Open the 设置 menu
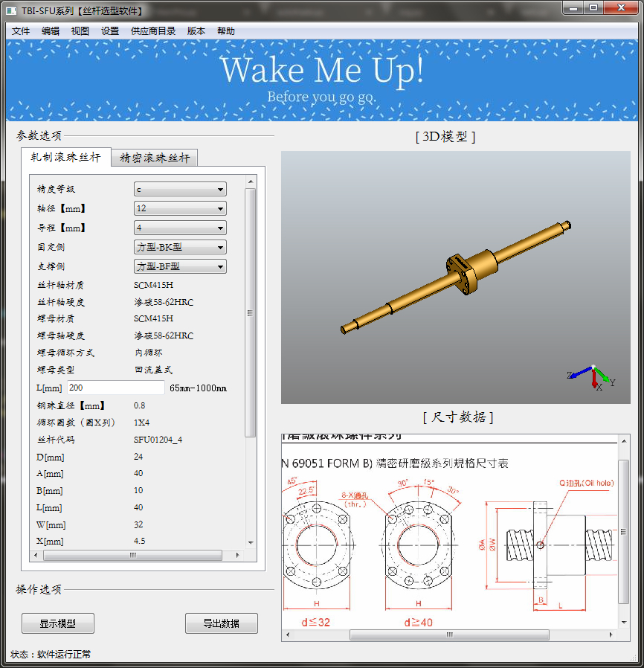 (x=109, y=30)
